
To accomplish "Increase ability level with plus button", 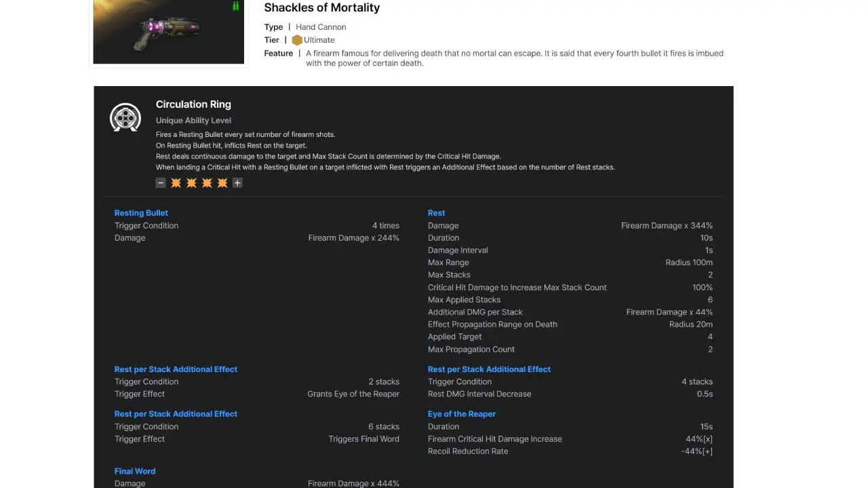I will tap(237, 183).
